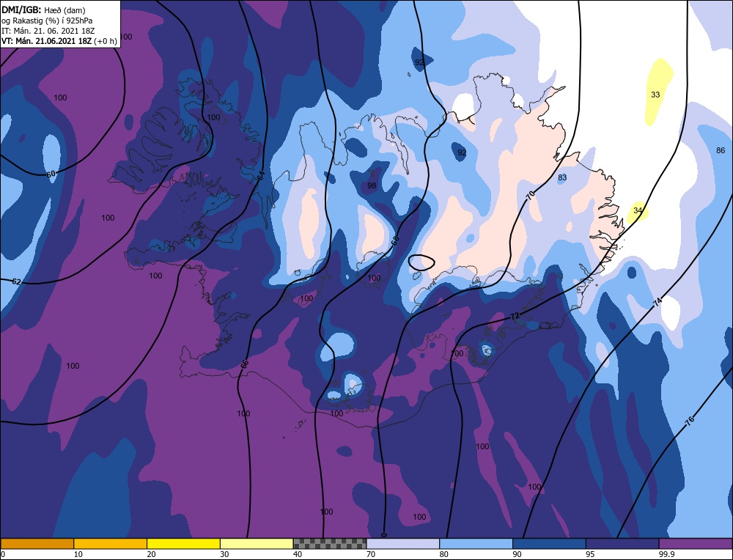The height and width of the screenshot is (560, 733).
Task: Select the '62' height contour label
Action: click(x=16, y=282)
